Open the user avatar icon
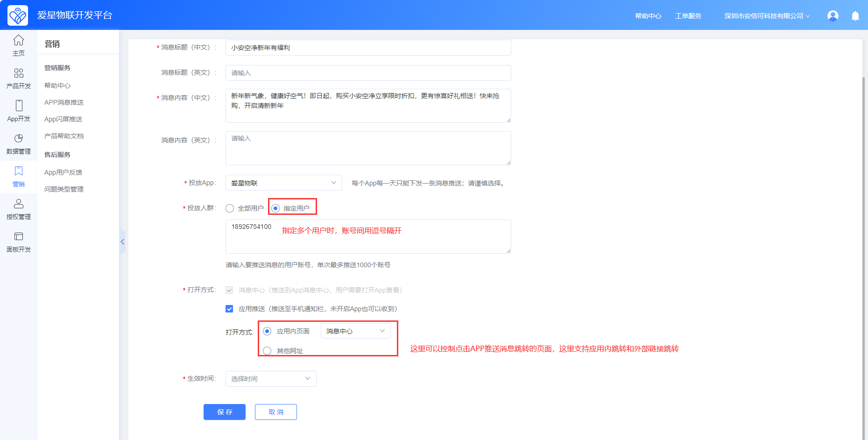The image size is (868, 440). click(833, 16)
